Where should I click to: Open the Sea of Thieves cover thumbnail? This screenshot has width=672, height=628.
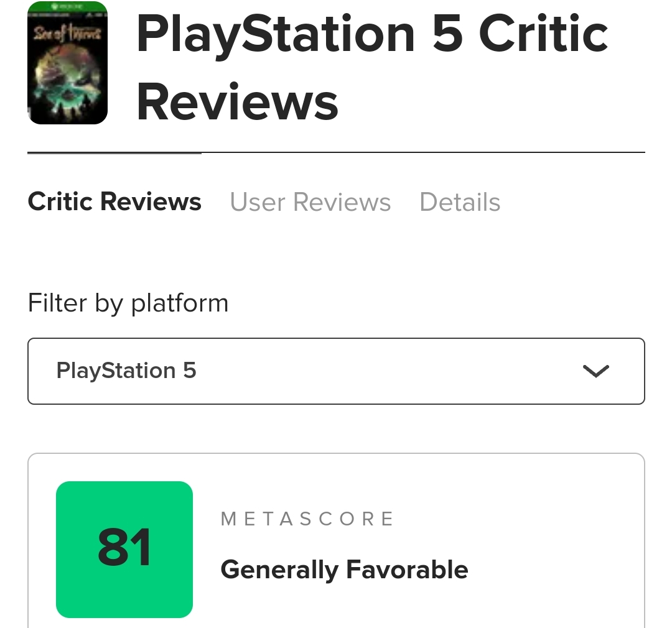coord(67,63)
